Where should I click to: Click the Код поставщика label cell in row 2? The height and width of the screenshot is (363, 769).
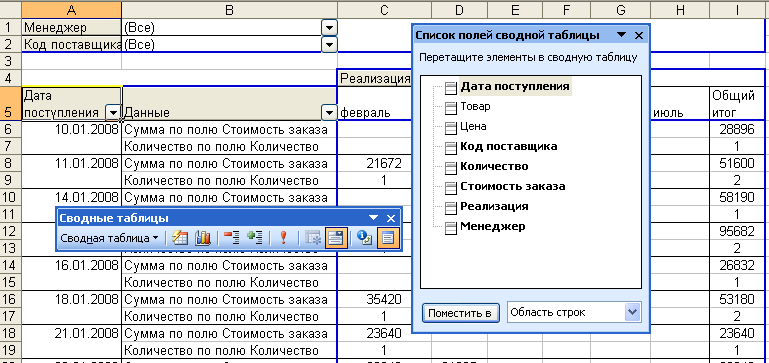tap(72, 45)
